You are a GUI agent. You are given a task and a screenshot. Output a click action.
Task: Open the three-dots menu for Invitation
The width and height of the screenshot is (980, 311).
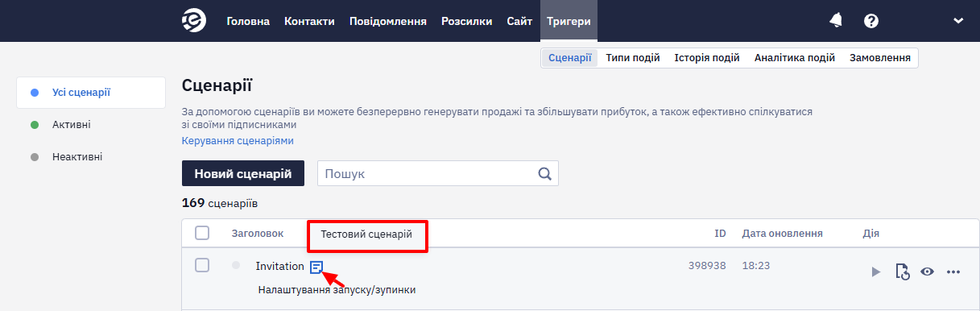tap(954, 272)
